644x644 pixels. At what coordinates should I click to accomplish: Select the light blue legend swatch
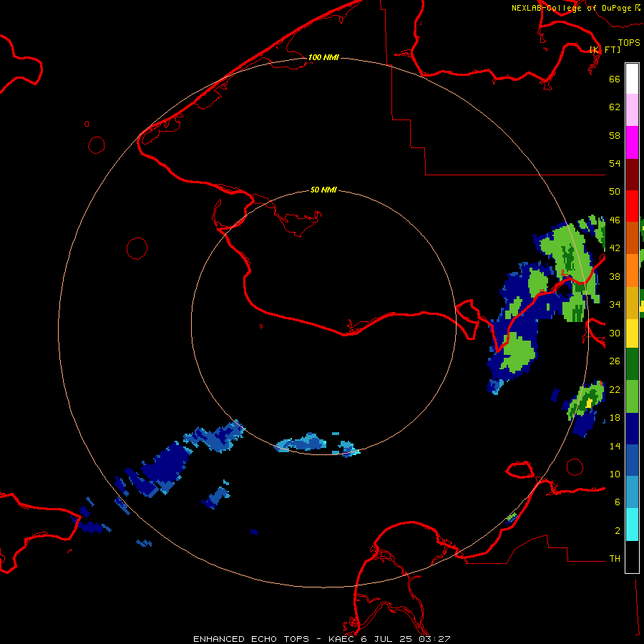pos(632,492)
